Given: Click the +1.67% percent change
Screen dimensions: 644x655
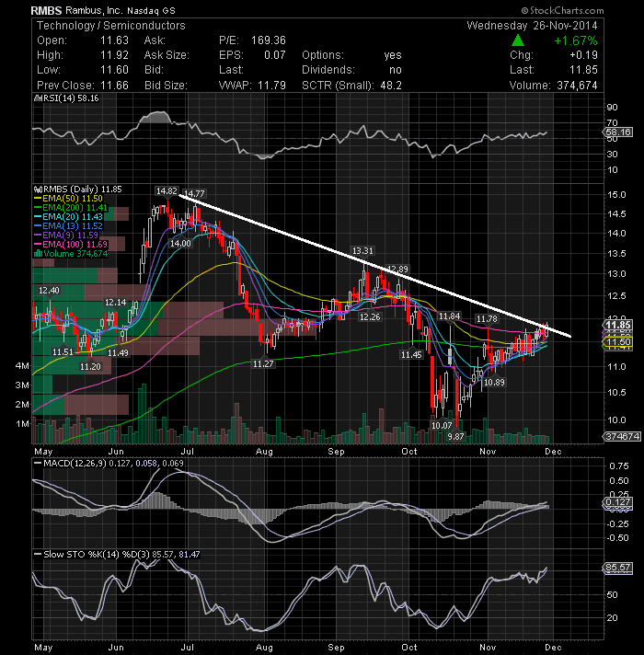Looking at the screenshot, I should [x=576, y=40].
